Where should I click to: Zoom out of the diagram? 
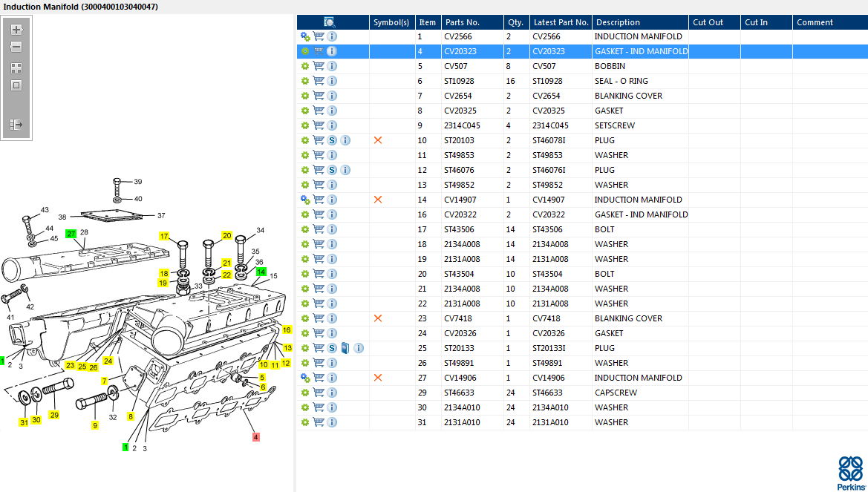pyautogui.click(x=16, y=47)
